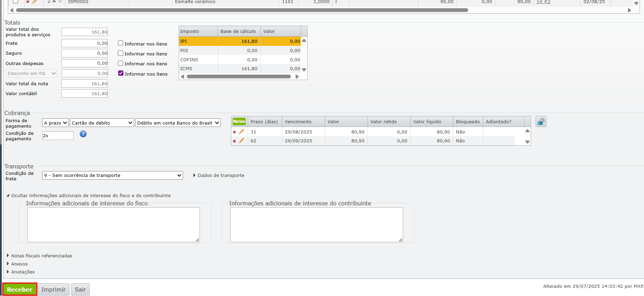Click the Sair button

(80, 289)
